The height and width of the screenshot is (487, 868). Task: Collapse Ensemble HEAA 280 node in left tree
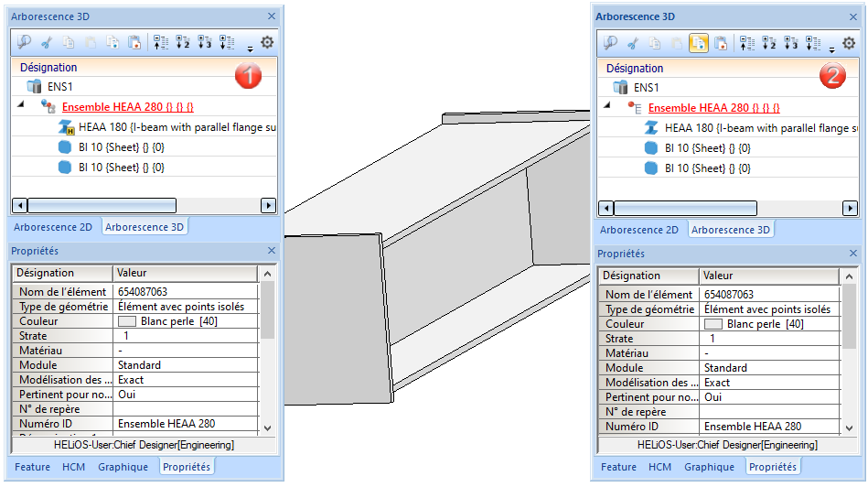pos(21,104)
